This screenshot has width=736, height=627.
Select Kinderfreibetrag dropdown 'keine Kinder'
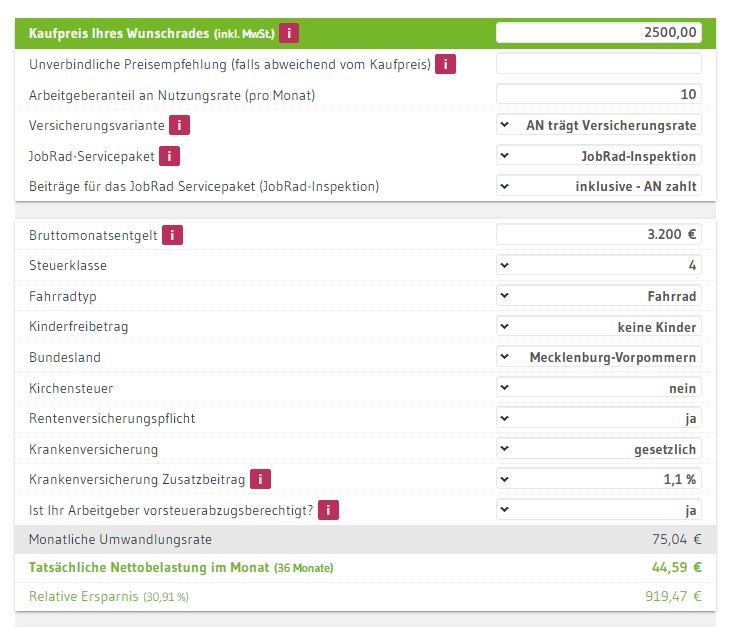598,327
